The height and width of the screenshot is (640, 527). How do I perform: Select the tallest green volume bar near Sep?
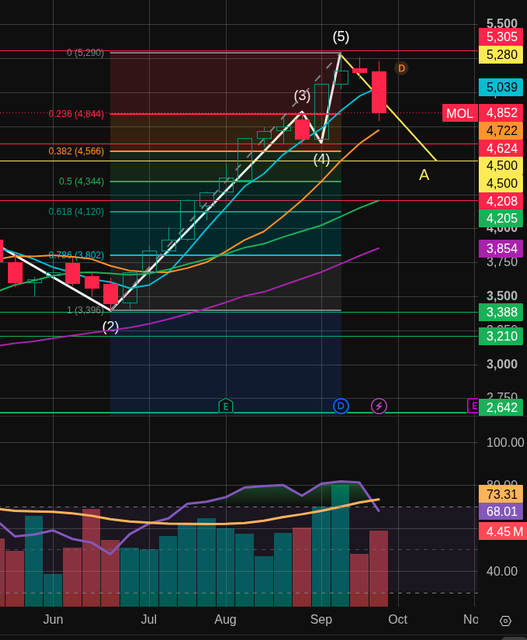340,545
